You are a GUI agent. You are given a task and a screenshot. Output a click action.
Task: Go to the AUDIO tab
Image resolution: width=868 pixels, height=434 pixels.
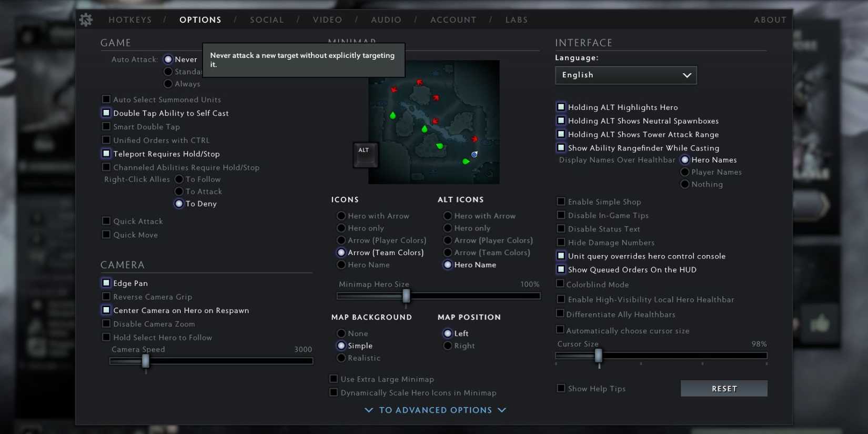tap(386, 20)
